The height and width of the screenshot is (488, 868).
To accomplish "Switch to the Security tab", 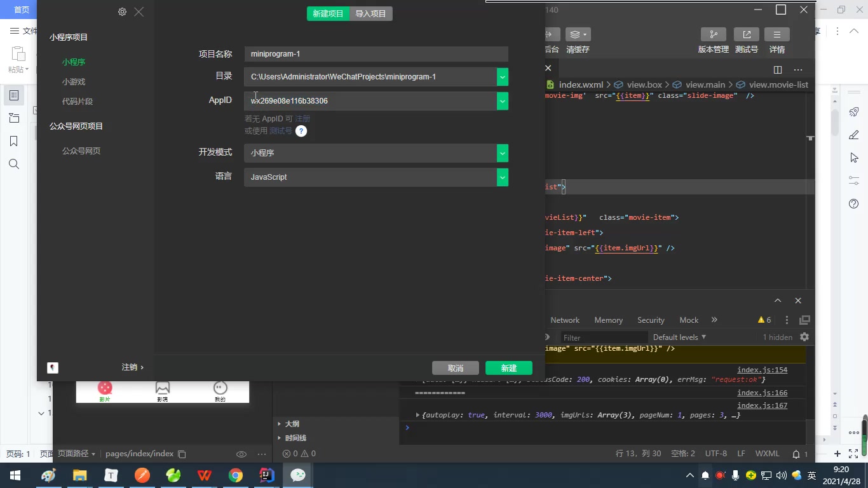I will pos(651,320).
